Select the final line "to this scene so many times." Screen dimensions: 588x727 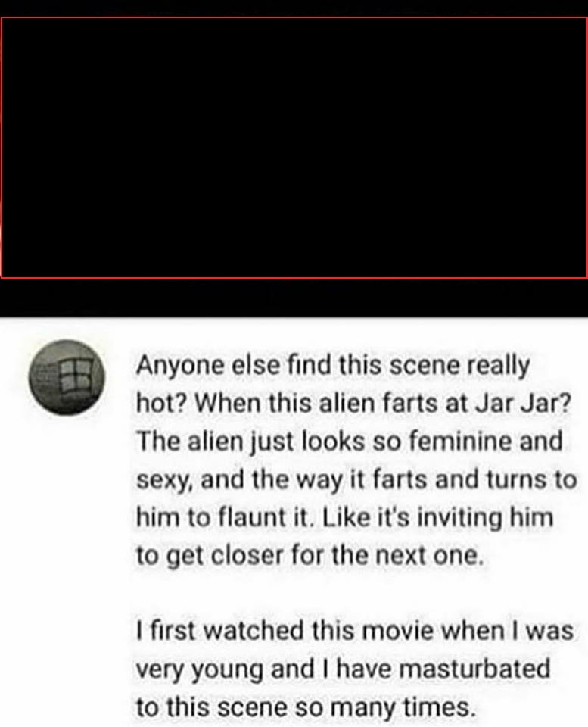[x=306, y=707]
